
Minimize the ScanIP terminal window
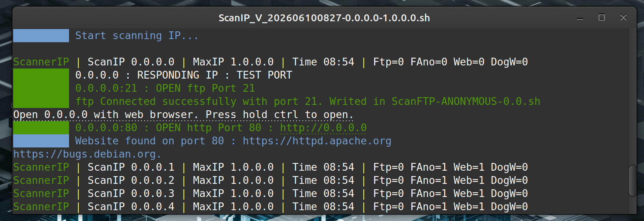click(580, 17)
